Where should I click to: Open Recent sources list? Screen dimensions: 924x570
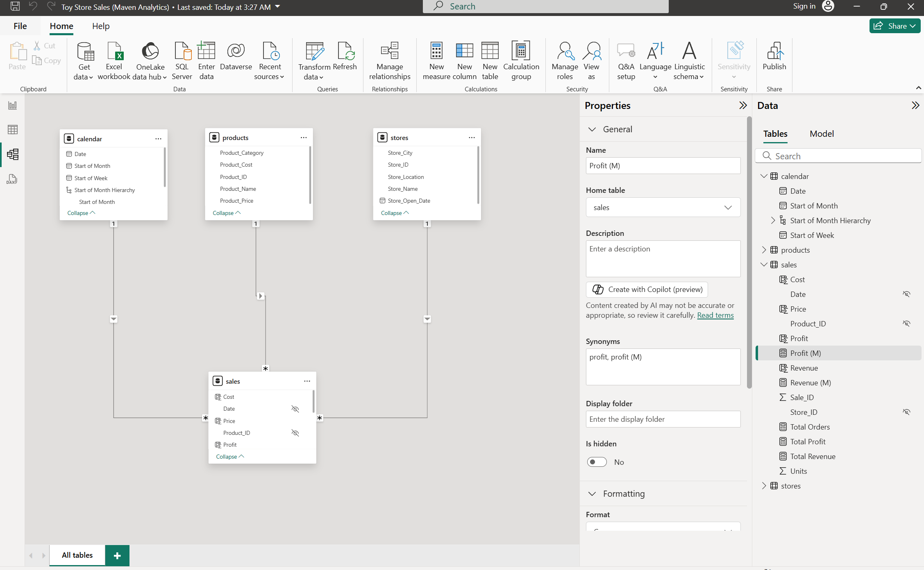click(270, 61)
